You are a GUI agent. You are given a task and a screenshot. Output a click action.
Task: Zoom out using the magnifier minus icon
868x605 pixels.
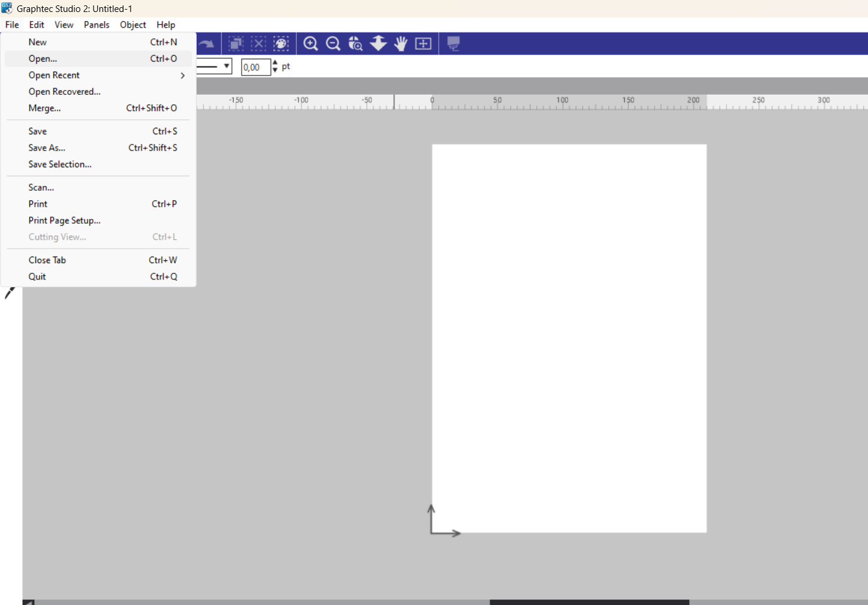pyautogui.click(x=333, y=44)
